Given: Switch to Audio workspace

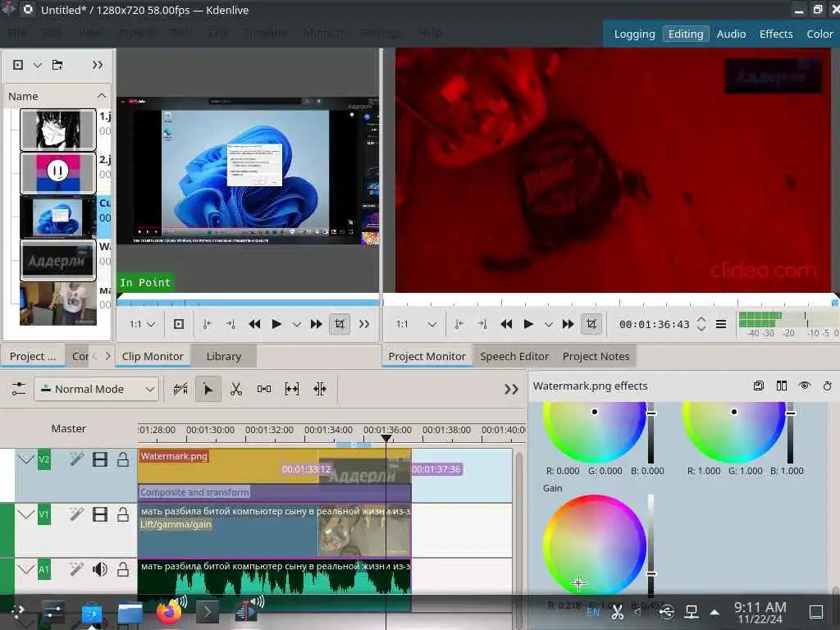Looking at the screenshot, I should click(x=731, y=34).
